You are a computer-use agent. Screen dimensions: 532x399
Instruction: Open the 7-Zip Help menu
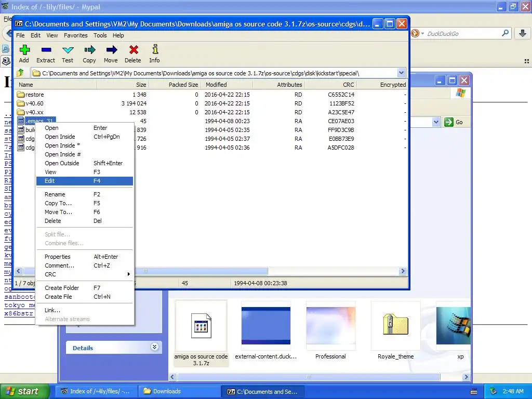click(118, 35)
